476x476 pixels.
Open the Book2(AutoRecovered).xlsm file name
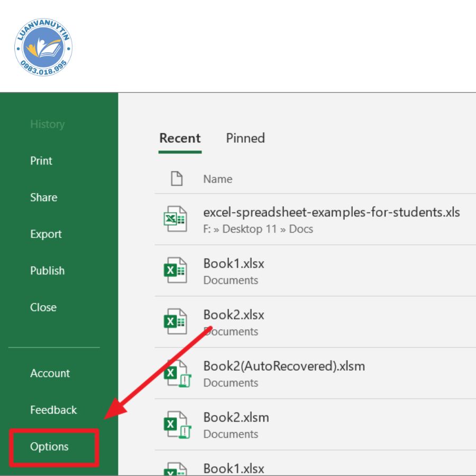(x=284, y=366)
